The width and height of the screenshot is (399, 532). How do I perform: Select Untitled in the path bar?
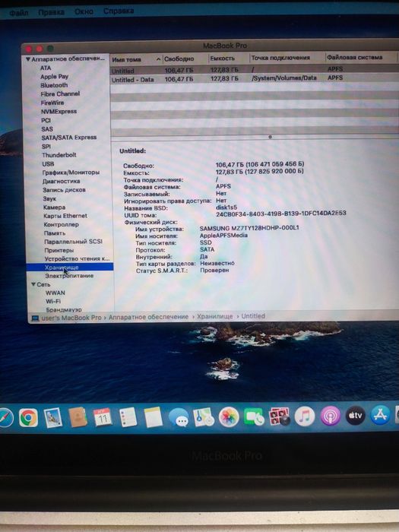253,316
